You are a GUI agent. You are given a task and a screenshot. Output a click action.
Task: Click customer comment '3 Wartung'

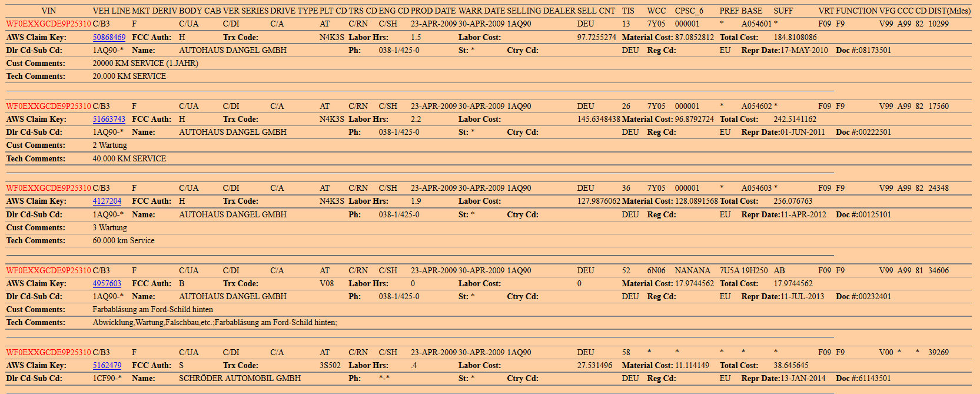pyautogui.click(x=109, y=227)
